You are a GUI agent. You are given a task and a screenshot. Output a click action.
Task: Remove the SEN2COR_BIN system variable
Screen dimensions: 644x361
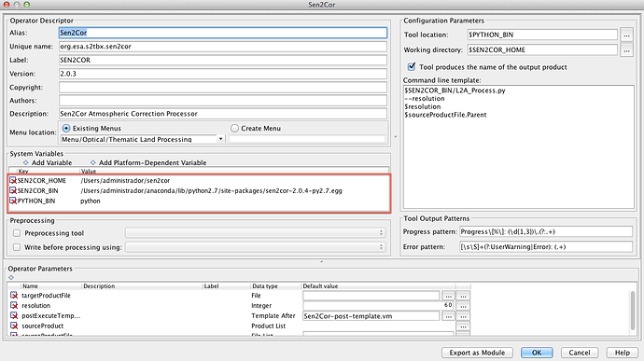(x=13, y=190)
